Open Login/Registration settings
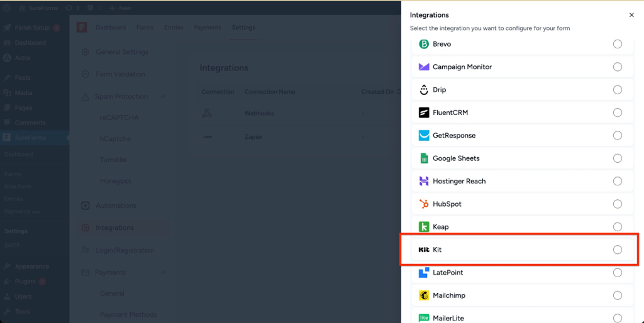This screenshot has width=644, height=323. coord(125,250)
